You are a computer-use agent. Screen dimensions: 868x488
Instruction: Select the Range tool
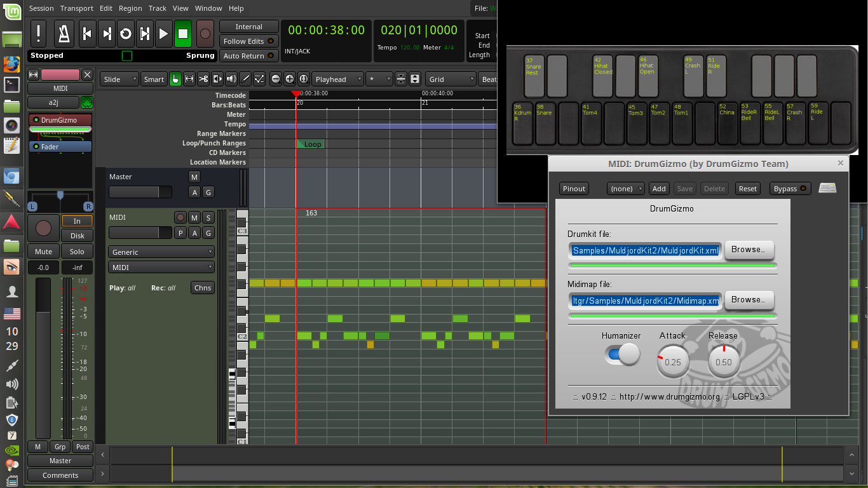[189, 79]
